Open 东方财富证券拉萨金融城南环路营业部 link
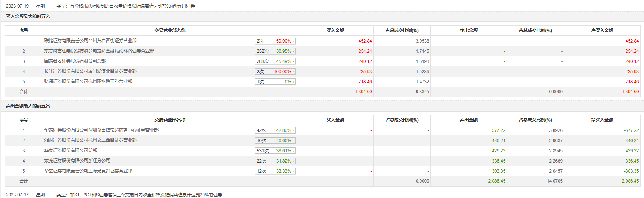 99,51
